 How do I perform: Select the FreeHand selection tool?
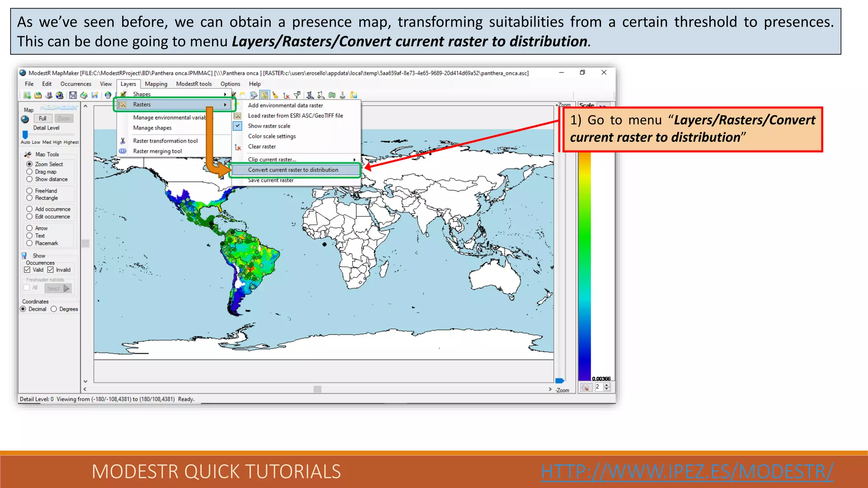click(x=29, y=191)
